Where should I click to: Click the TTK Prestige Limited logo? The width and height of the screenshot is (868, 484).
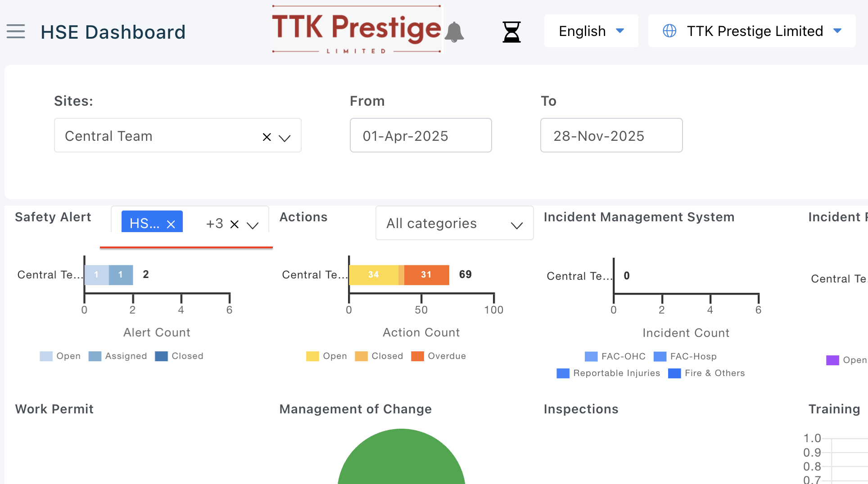tap(357, 30)
